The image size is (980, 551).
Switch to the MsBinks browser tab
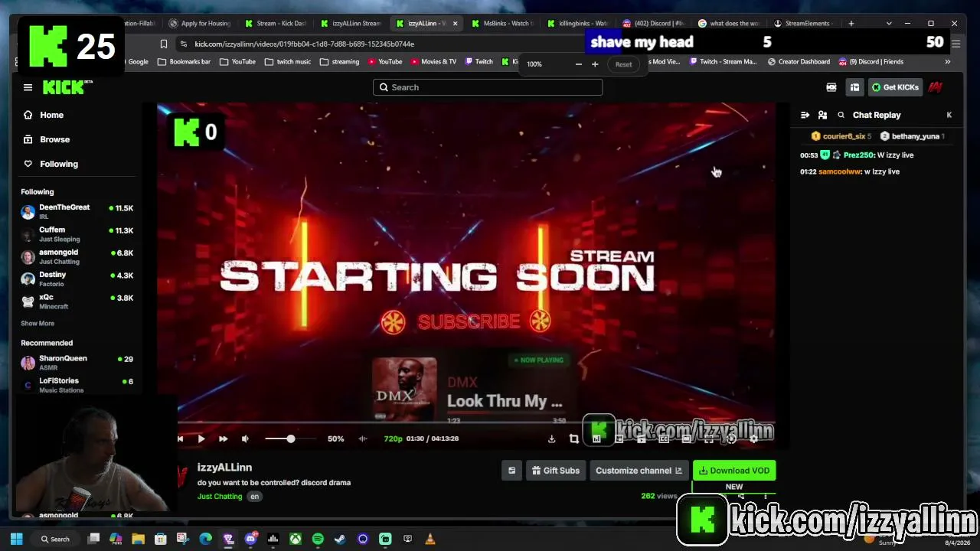coord(501,24)
